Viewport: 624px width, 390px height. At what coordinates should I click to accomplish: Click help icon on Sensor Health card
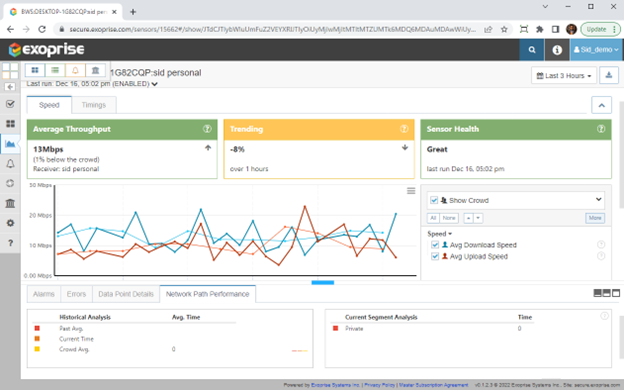[601, 129]
